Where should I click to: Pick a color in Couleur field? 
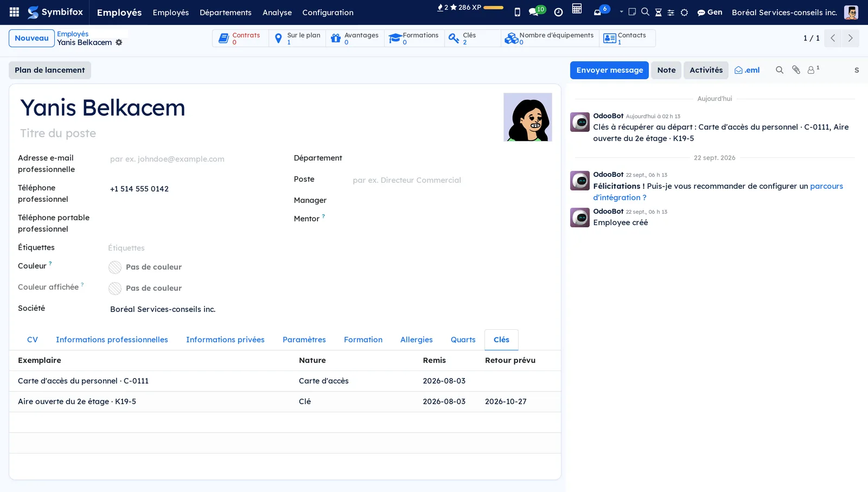[115, 267]
